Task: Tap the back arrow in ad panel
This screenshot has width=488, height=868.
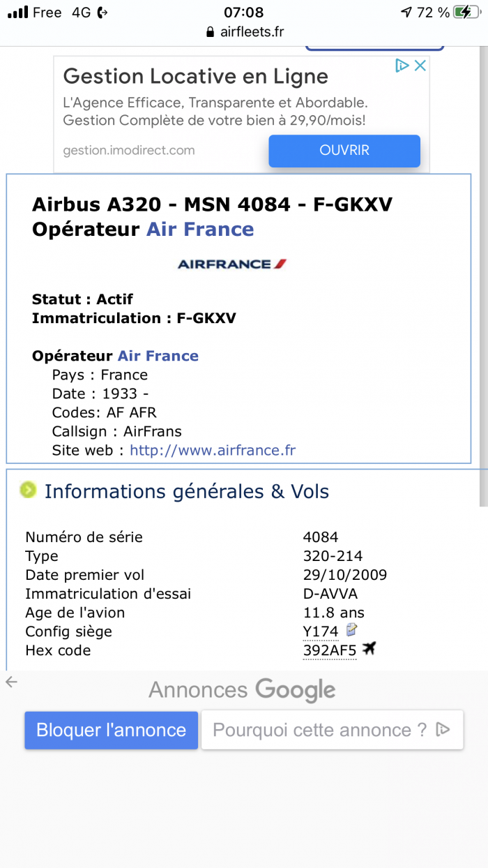Action: tap(11, 682)
